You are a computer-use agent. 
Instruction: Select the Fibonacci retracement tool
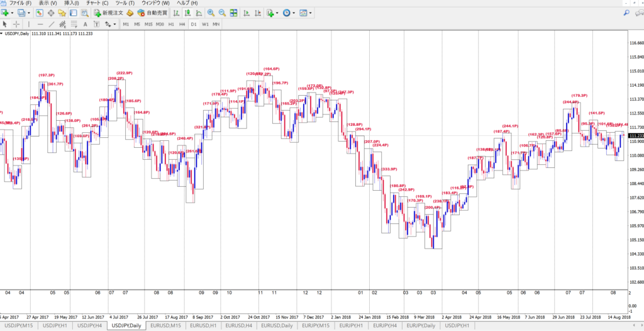click(74, 25)
